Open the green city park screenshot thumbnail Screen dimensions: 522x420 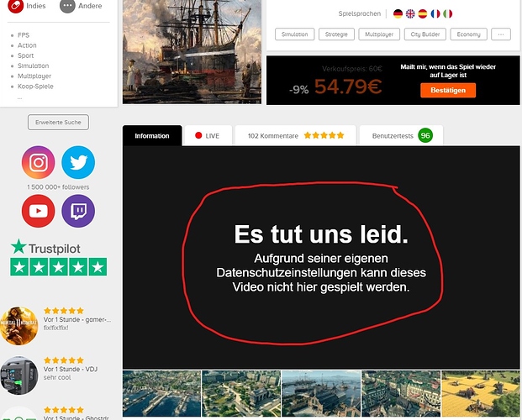(x=241, y=393)
